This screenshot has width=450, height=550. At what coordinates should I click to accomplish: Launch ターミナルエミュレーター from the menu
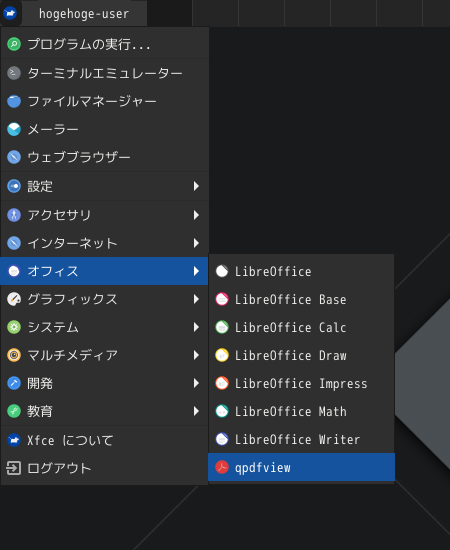[105, 73]
